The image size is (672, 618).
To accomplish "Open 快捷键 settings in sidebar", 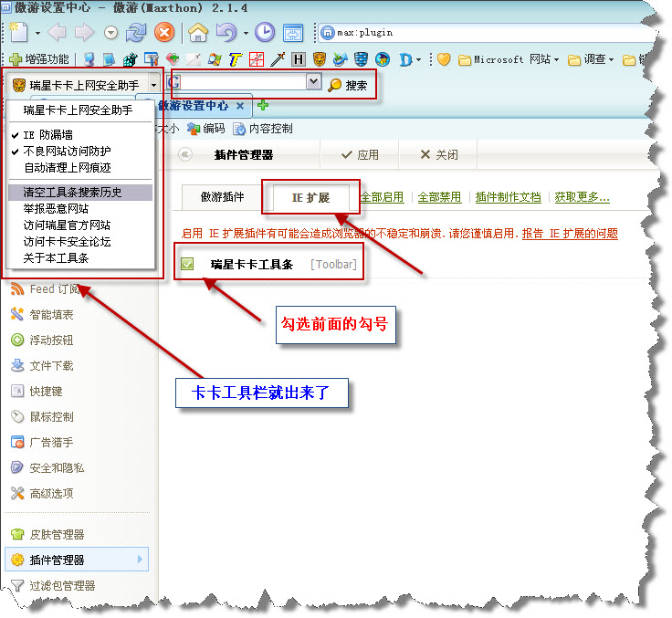I will pyautogui.click(x=37, y=392).
